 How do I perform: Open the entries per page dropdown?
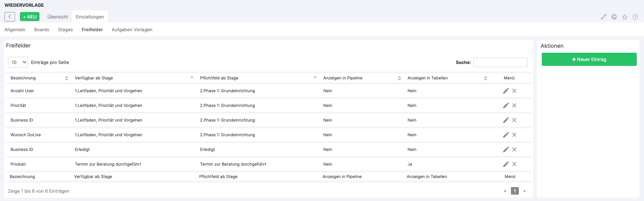(18, 62)
